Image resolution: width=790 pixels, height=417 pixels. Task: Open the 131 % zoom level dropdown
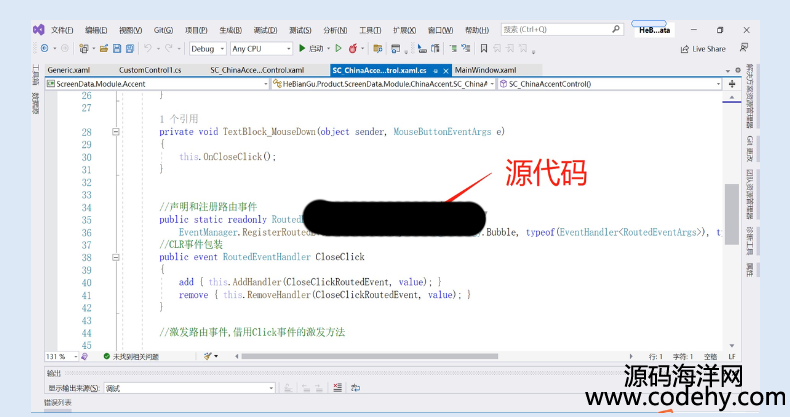(x=61, y=357)
